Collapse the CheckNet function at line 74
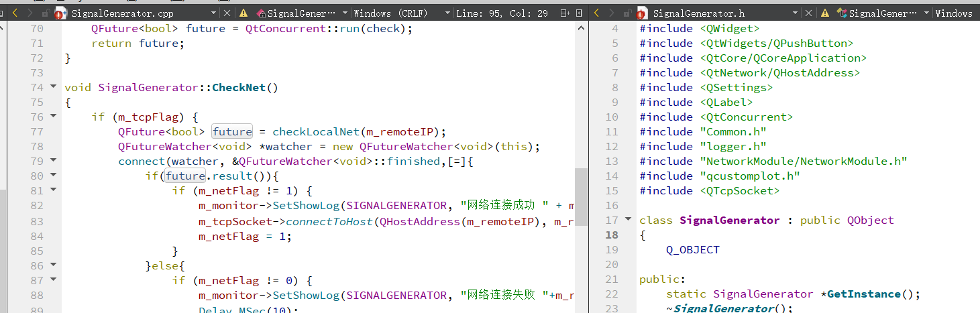Viewport: 980px width, 313px height. click(x=53, y=87)
